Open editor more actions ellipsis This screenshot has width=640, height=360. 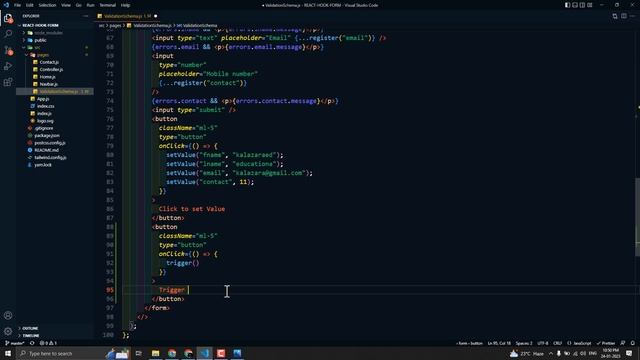pos(632,16)
